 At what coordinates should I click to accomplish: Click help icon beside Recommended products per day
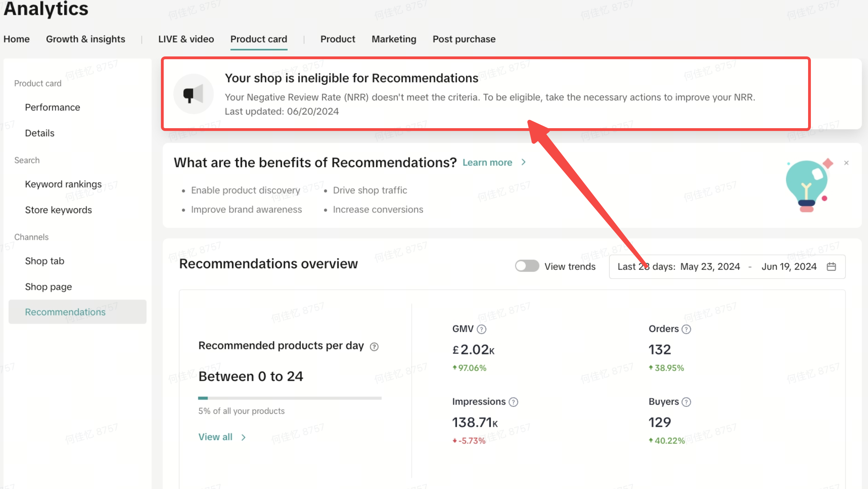(374, 347)
